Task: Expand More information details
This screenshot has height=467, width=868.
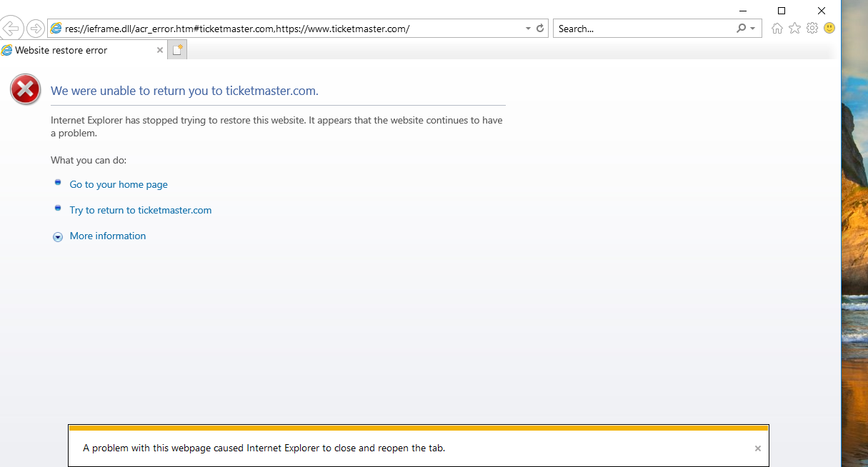Action: point(58,237)
